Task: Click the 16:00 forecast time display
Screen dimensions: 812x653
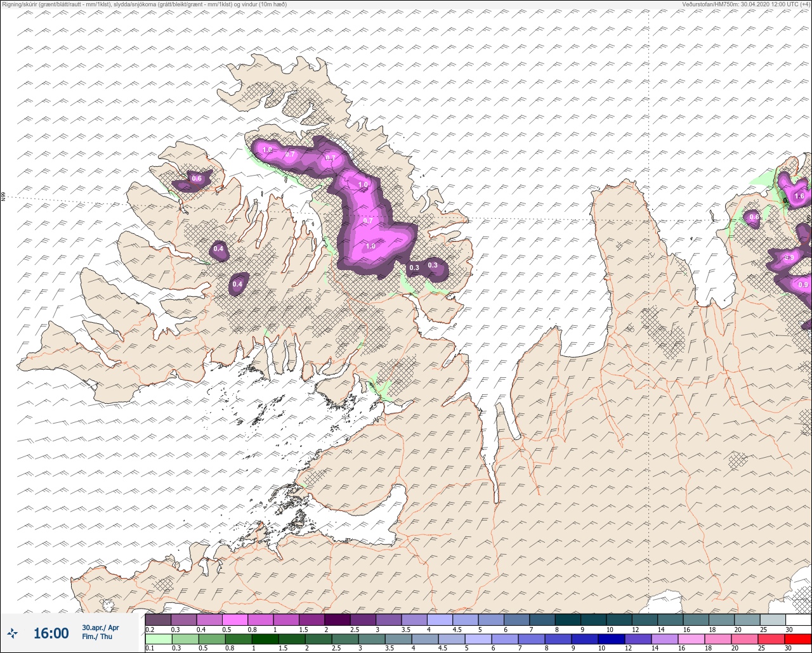Action: coord(51,633)
